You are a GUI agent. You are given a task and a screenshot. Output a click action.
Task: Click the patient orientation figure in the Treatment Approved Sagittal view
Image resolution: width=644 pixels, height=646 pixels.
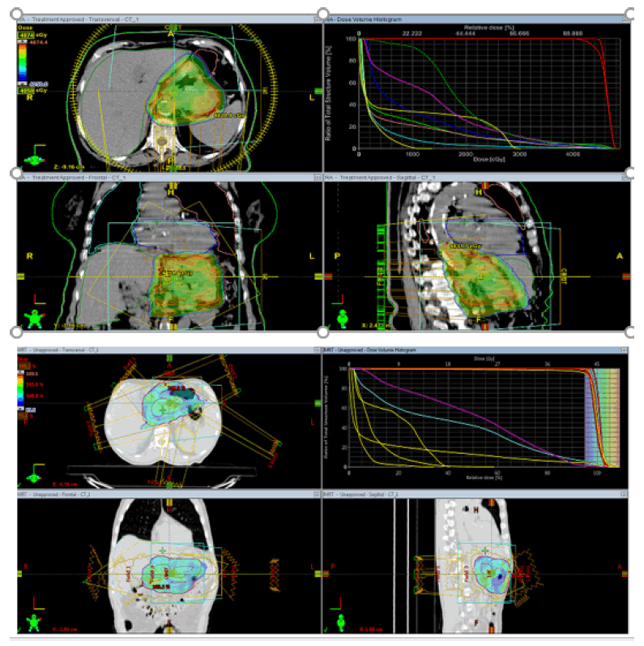click(342, 319)
